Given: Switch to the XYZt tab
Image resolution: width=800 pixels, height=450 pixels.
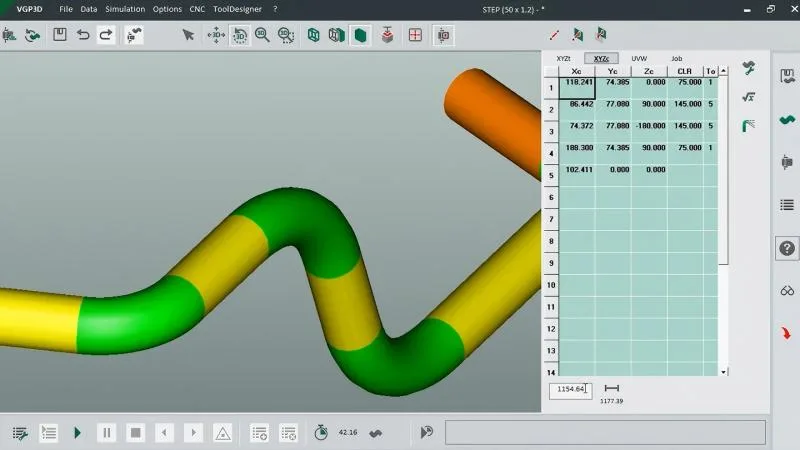Looking at the screenshot, I should [x=563, y=59].
